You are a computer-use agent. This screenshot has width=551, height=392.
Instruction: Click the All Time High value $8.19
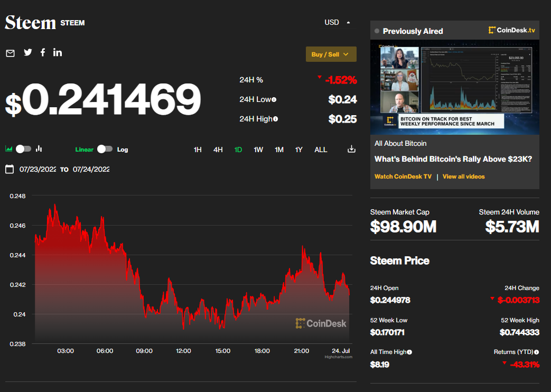point(379,365)
